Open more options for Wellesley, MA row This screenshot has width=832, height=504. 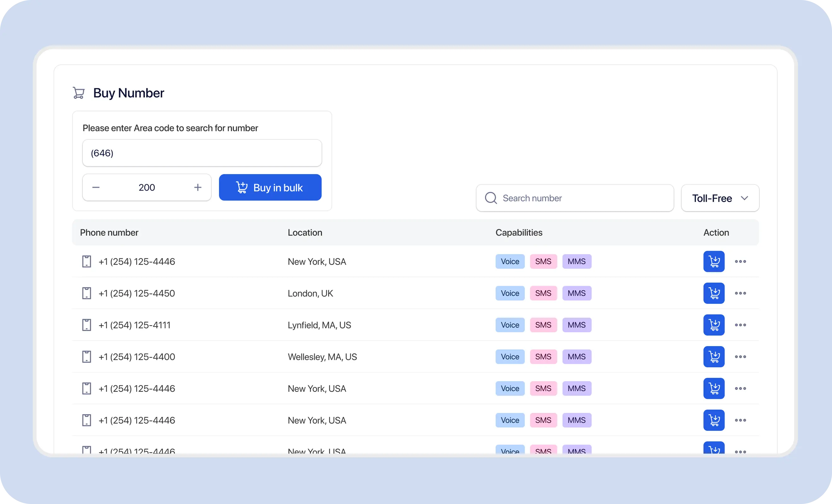click(x=740, y=357)
